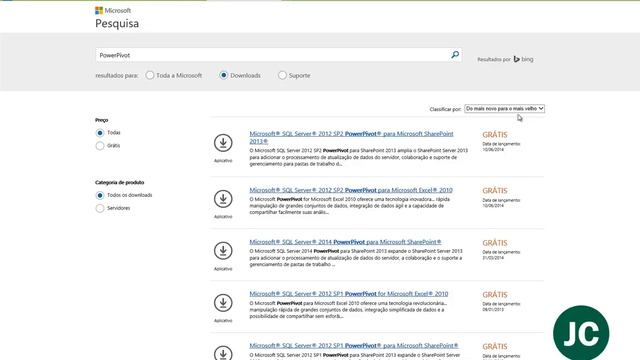Click the Categoria de produto heading
The width and height of the screenshot is (640, 360).
pyautogui.click(x=120, y=182)
